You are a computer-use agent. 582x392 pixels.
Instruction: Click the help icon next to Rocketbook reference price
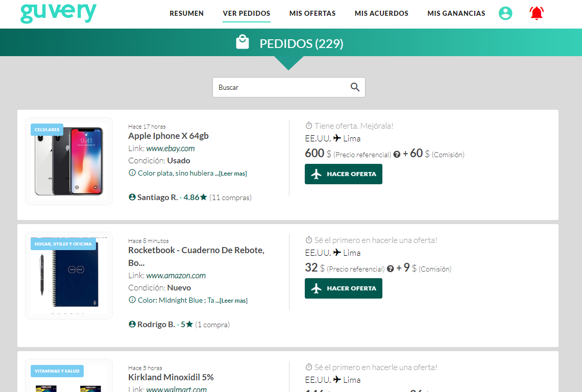[390, 269]
